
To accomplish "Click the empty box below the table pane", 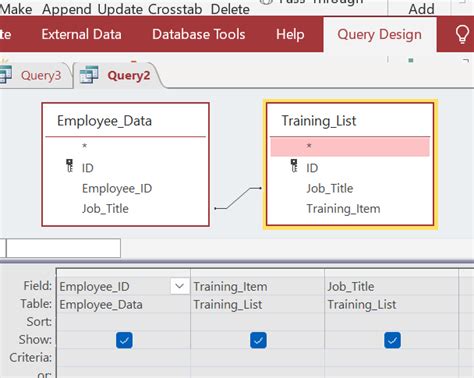I will (63, 248).
